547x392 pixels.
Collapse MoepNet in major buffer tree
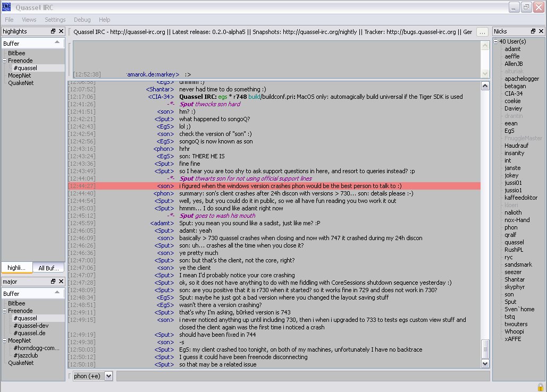click(x=5, y=341)
